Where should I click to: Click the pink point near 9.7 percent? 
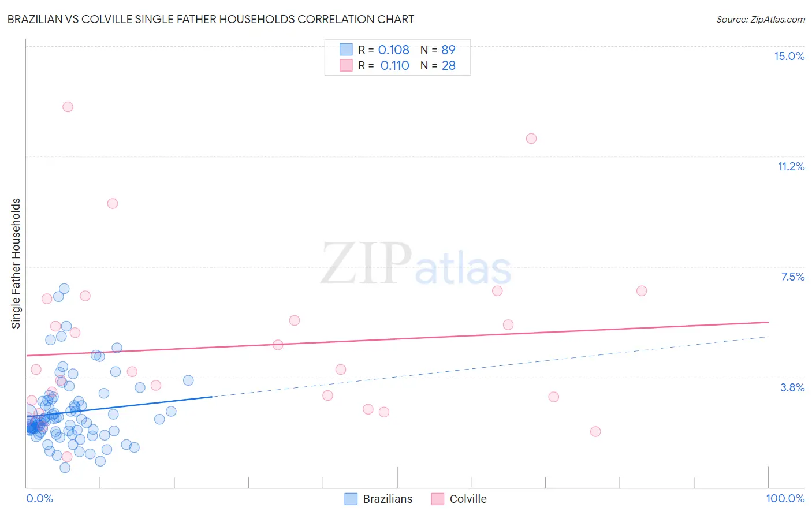point(113,203)
